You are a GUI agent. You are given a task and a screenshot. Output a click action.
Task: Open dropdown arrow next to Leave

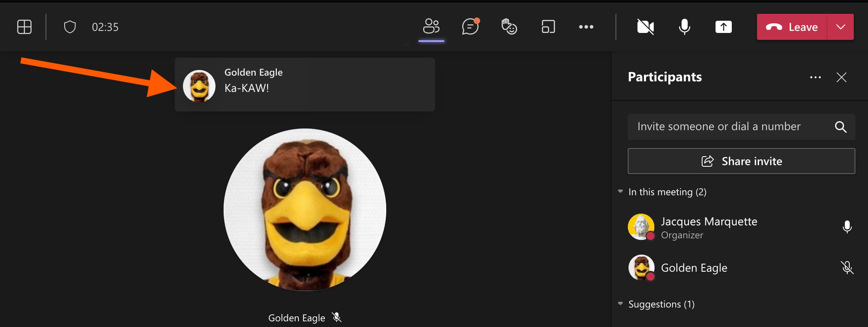point(840,27)
